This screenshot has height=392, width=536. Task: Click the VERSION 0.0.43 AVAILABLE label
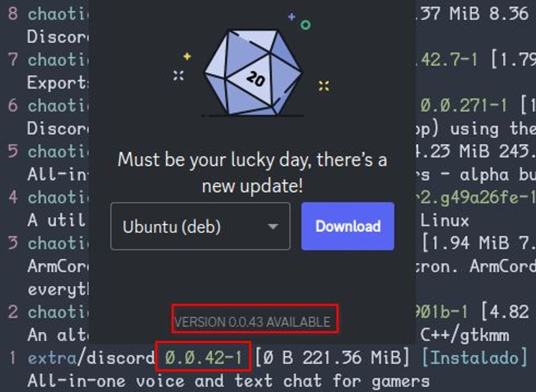tap(252, 322)
